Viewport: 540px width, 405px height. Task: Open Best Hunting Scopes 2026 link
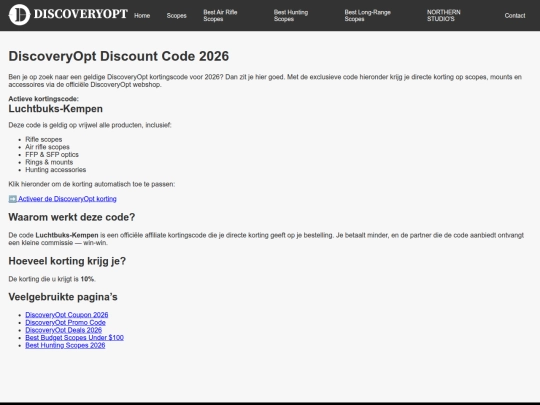click(x=65, y=345)
